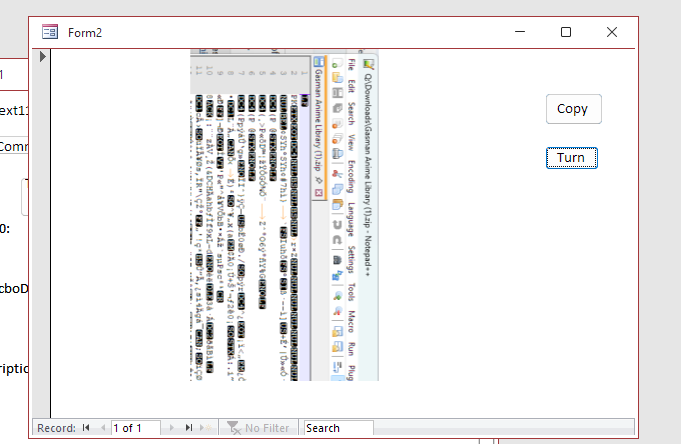Minimize the Form2 window
Screen dimensions: 681x444
coord(520,32)
